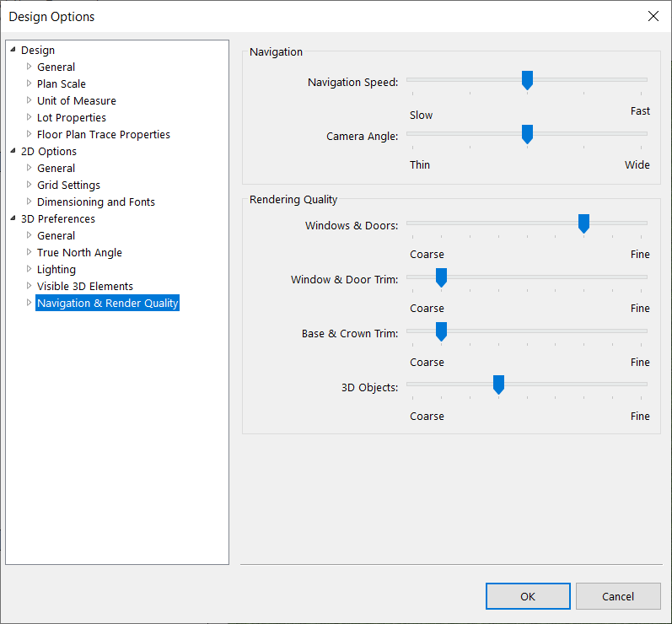
Task: Select General under 2D Options
Action: pyautogui.click(x=56, y=168)
